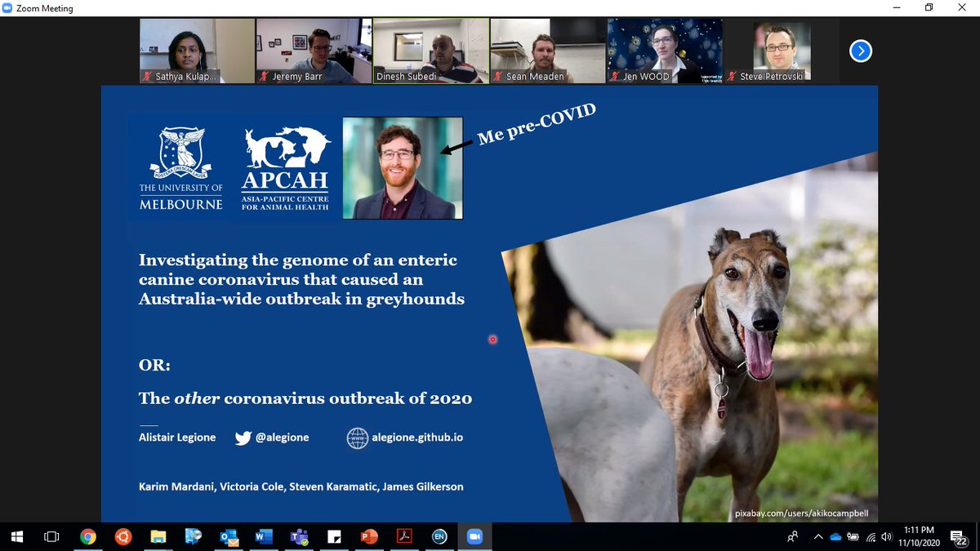980x551 pixels.
Task: Open Microsoft Teams from the taskbar
Action: (298, 537)
